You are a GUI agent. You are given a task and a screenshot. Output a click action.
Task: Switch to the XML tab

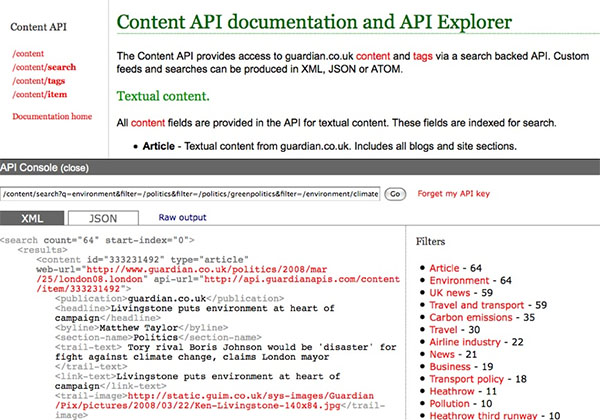pyautogui.click(x=34, y=217)
